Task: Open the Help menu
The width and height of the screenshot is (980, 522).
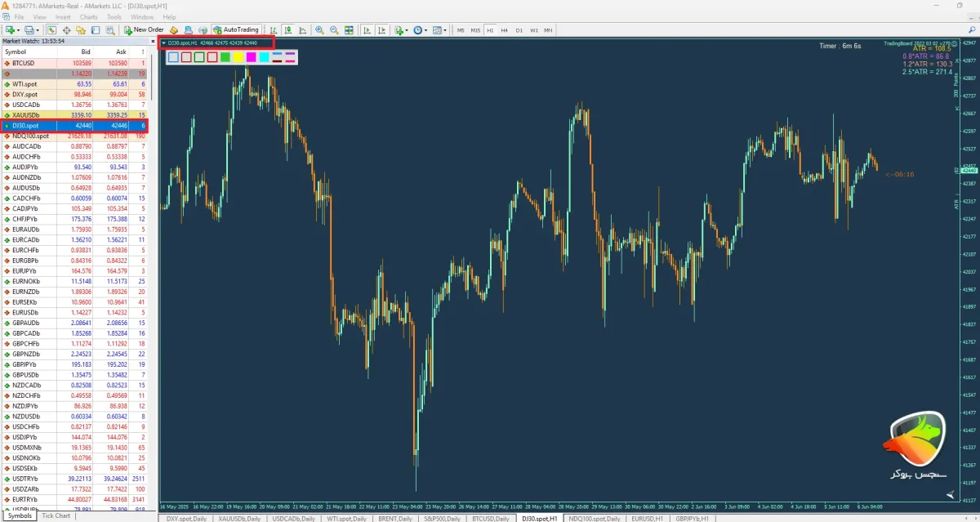Action: coord(169,16)
